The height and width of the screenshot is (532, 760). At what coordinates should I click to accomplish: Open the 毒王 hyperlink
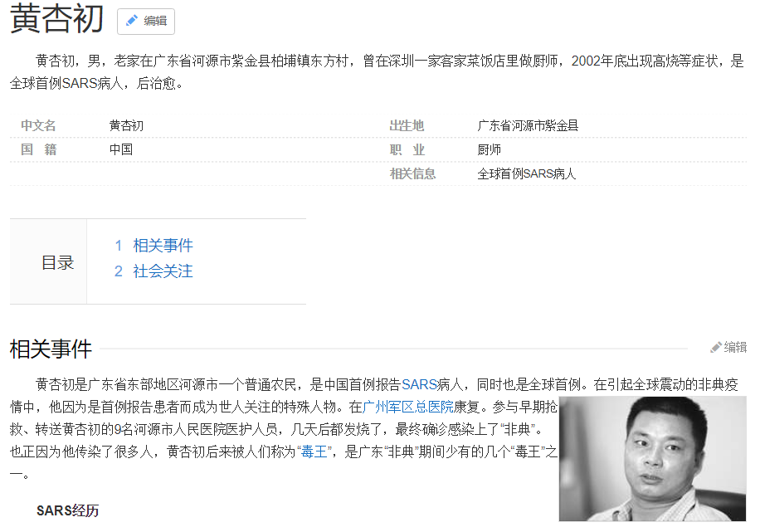[314, 452]
